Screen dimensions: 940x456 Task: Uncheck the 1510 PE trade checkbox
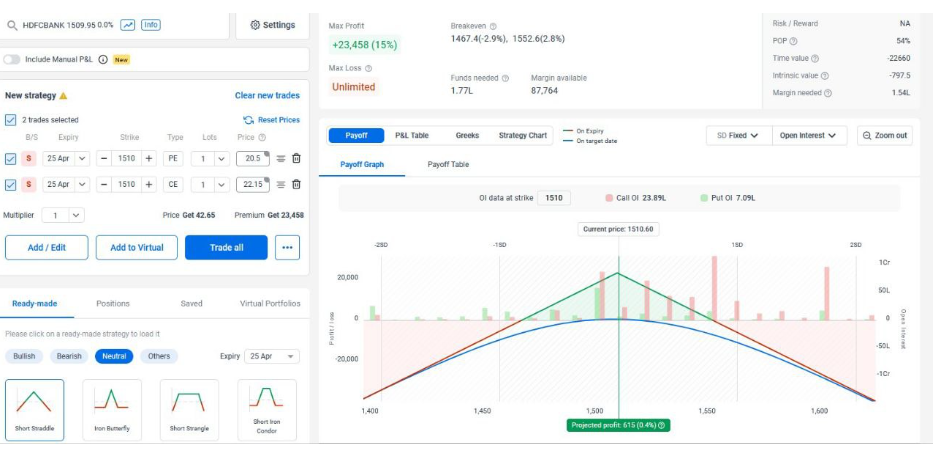click(x=11, y=158)
